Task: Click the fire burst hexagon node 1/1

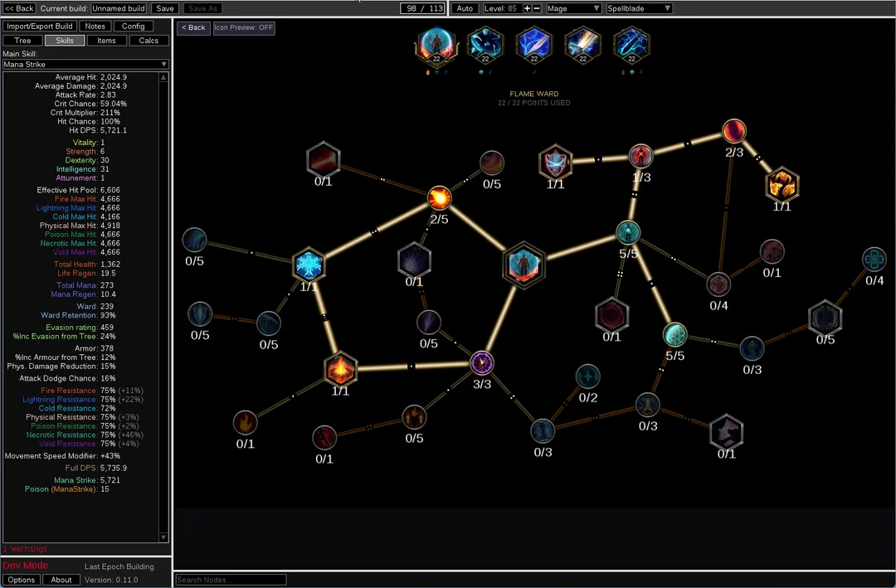Action: [x=340, y=369]
